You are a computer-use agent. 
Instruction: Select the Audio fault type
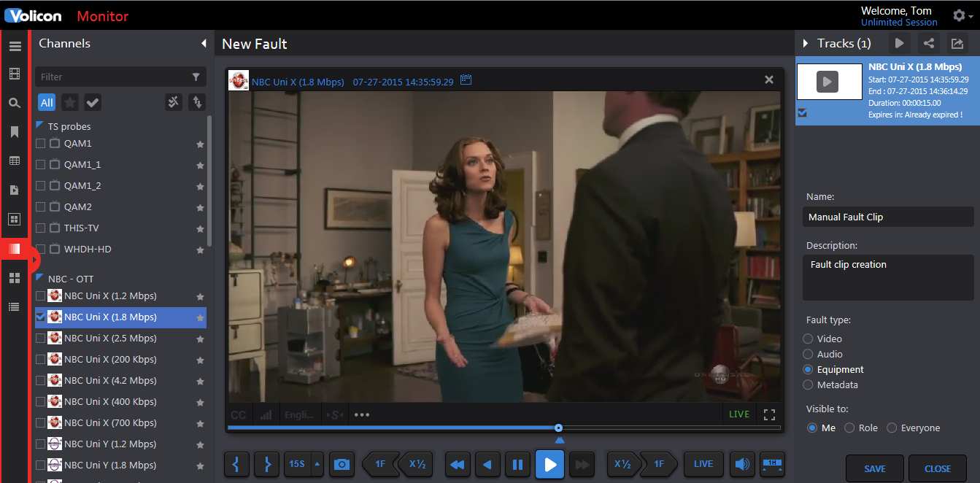point(808,354)
